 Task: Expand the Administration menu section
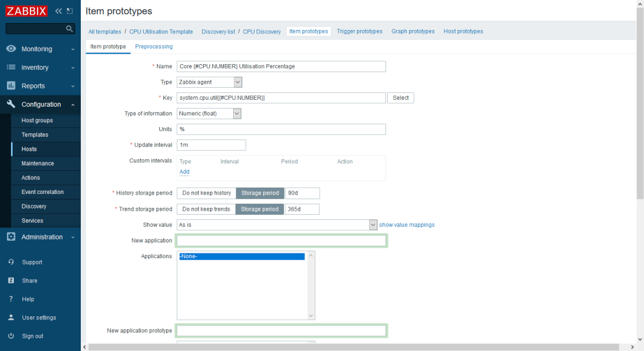(40, 237)
